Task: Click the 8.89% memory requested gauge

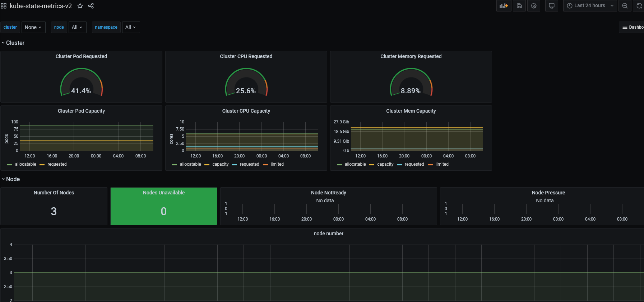Action: (411, 82)
